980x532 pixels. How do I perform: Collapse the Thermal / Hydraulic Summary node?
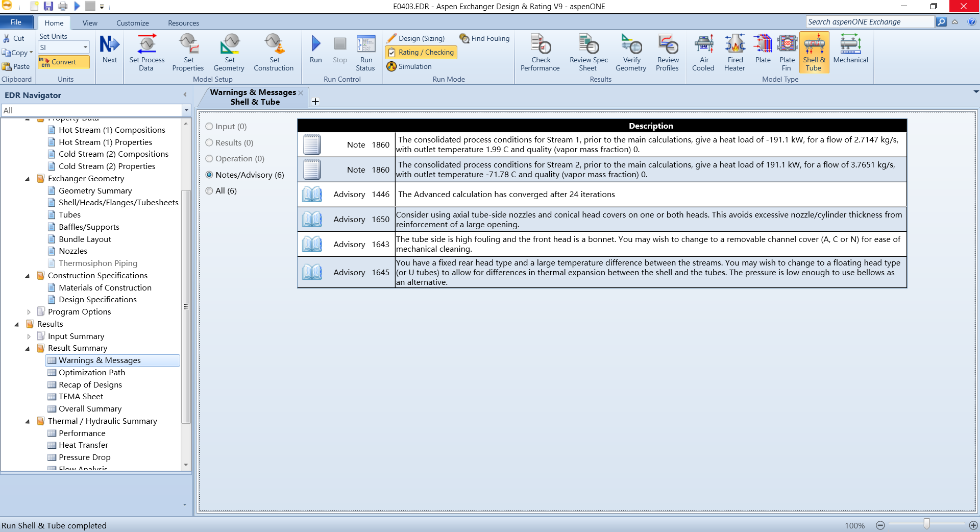[28, 421]
